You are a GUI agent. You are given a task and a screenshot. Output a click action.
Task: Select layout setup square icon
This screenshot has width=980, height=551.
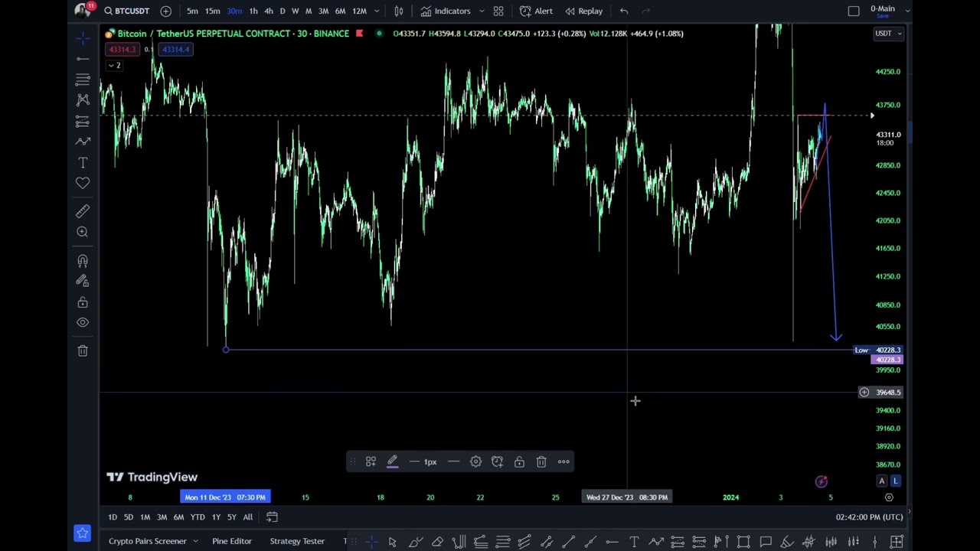pos(854,11)
